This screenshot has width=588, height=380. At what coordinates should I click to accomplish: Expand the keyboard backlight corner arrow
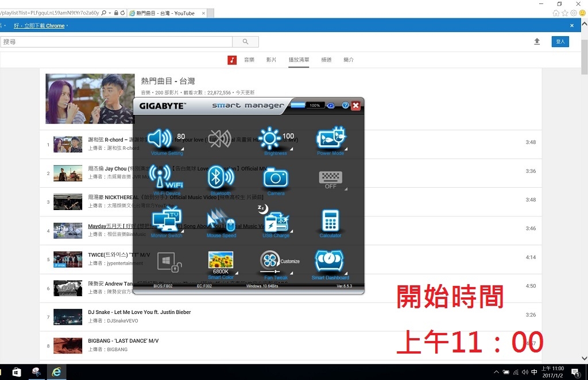pos(346,189)
